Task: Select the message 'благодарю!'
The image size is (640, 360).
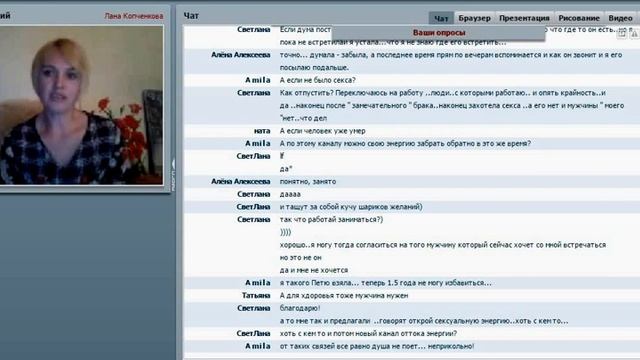Action: [x=300, y=308]
